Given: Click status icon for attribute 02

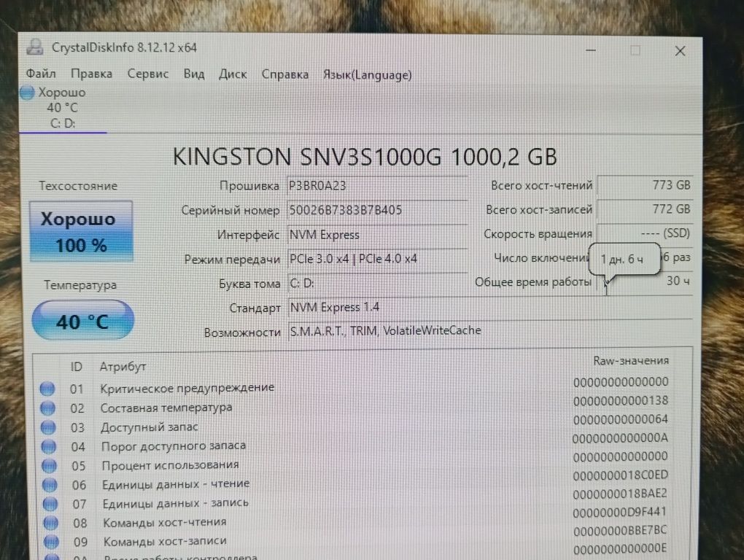Looking at the screenshot, I should (47, 408).
